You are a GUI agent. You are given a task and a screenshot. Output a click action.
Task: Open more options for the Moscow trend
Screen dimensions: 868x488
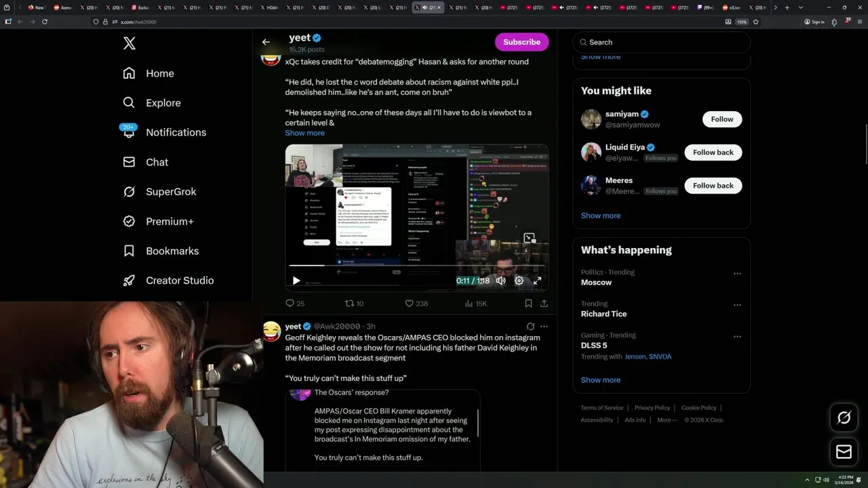click(737, 274)
